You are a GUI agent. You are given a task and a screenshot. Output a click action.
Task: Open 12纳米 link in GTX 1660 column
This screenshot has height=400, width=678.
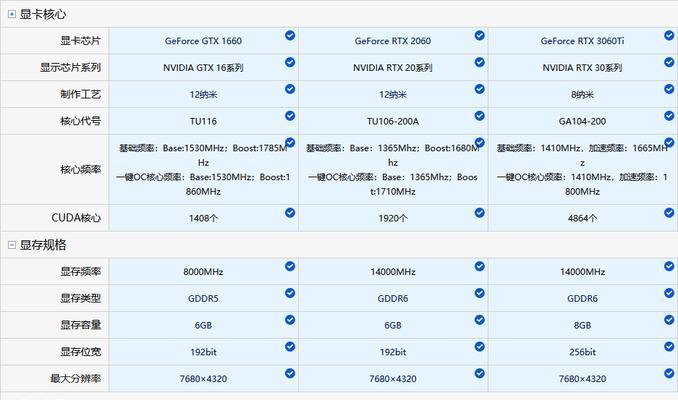point(203,95)
